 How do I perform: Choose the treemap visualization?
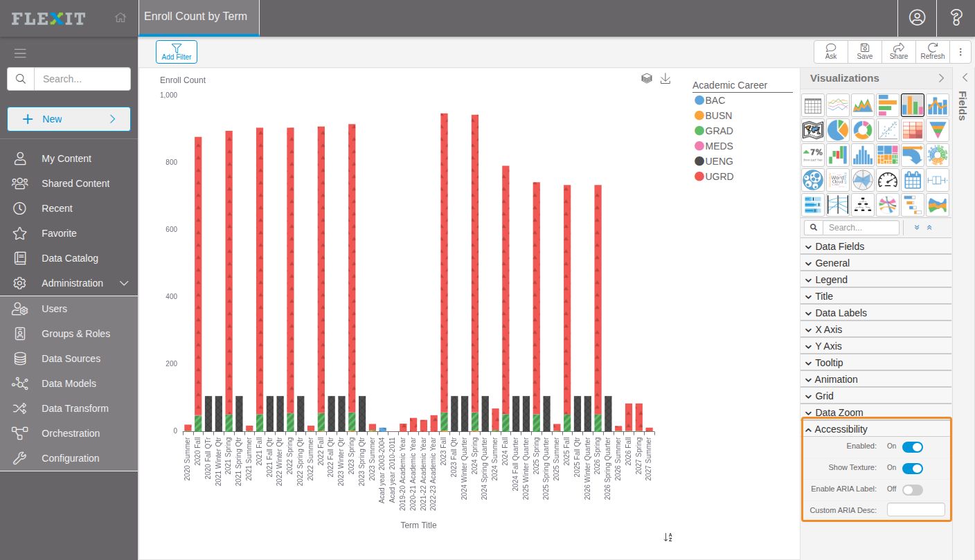pyautogui.click(x=888, y=155)
